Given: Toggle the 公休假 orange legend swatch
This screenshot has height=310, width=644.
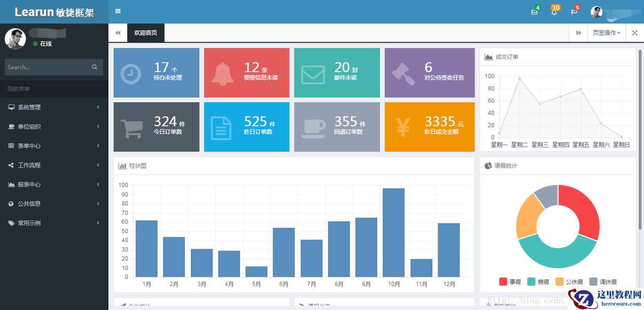Looking at the screenshot, I should pyautogui.click(x=559, y=281).
